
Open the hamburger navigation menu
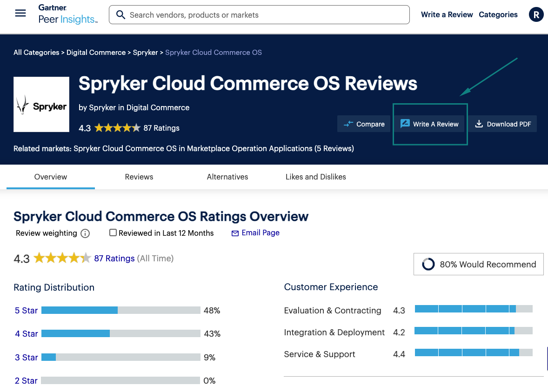[20, 13]
